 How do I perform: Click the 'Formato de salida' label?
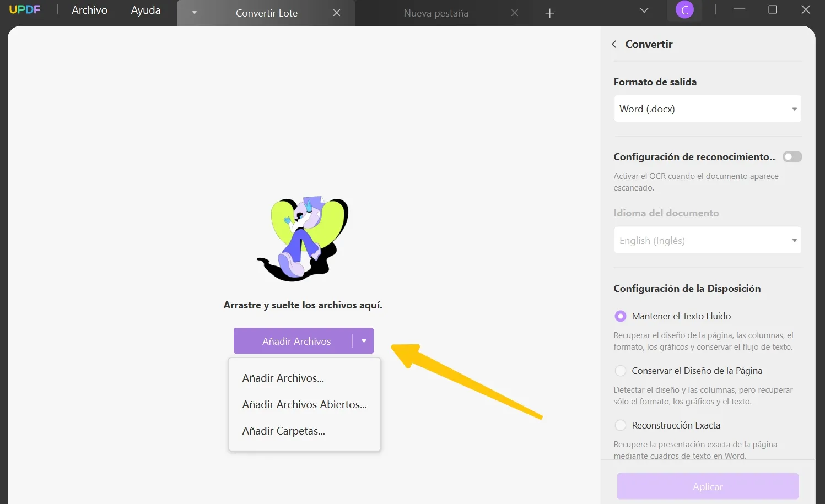pyautogui.click(x=655, y=82)
